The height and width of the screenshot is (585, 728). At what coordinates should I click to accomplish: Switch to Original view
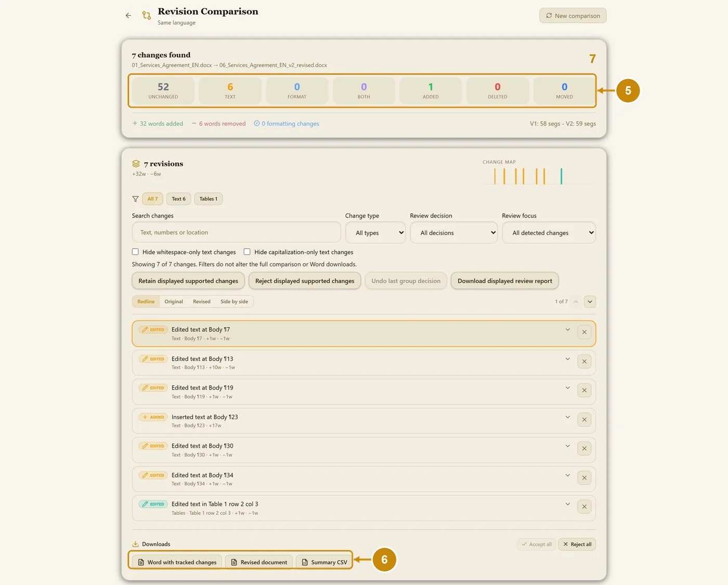click(x=174, y=302)
